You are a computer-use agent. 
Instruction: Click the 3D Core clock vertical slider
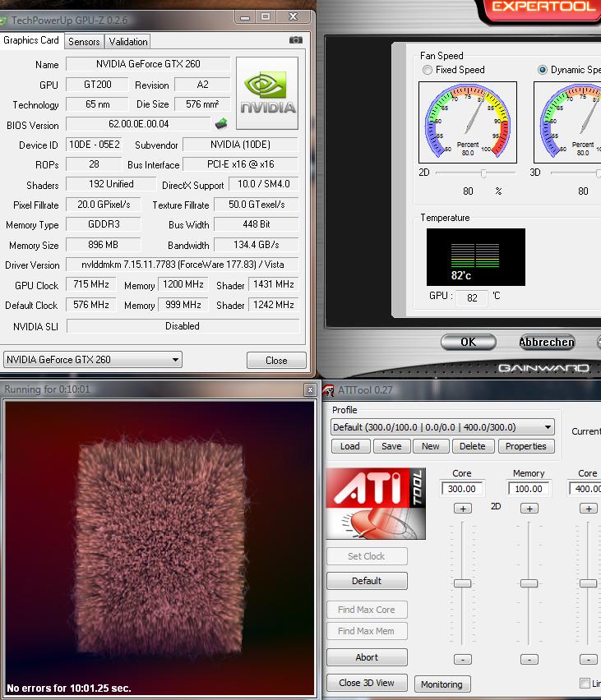(x=588, y=583)
